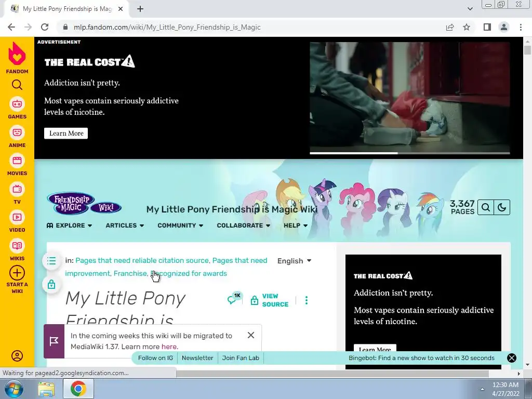Click Bingebot find a new show link
532x399 pixels.
421,358
